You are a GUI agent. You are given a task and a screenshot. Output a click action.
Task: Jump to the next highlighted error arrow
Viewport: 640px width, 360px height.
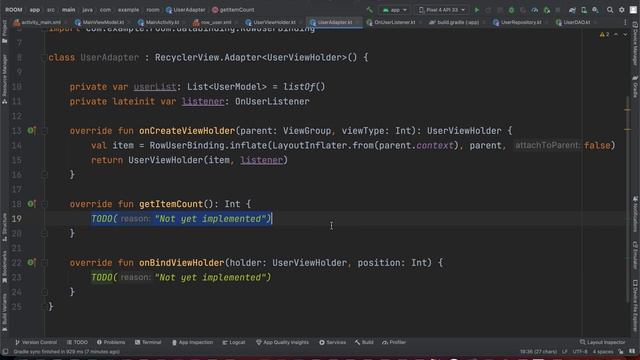(x=625, y=35)
